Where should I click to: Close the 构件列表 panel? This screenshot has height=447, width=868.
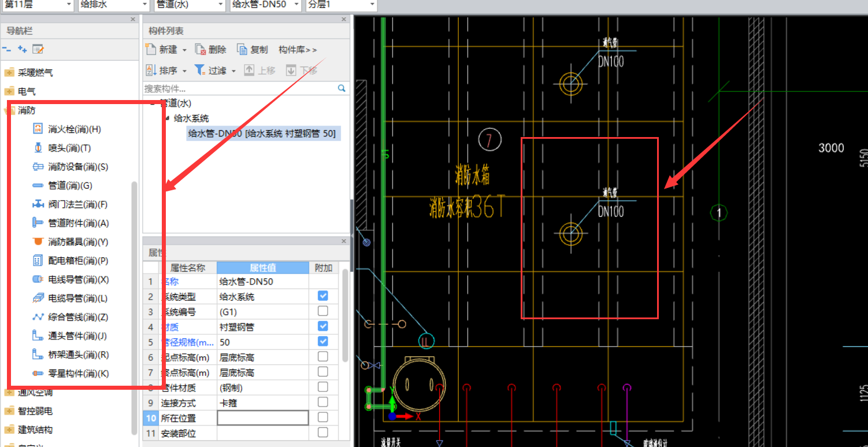pyautogui.click(x=344, y=20)
